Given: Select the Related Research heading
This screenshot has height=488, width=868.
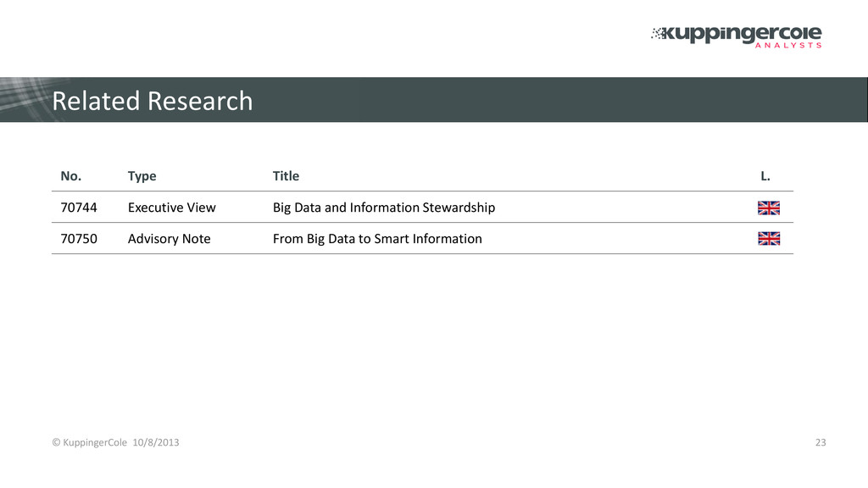Looking at the screenshot, I should tap(153, 101).
